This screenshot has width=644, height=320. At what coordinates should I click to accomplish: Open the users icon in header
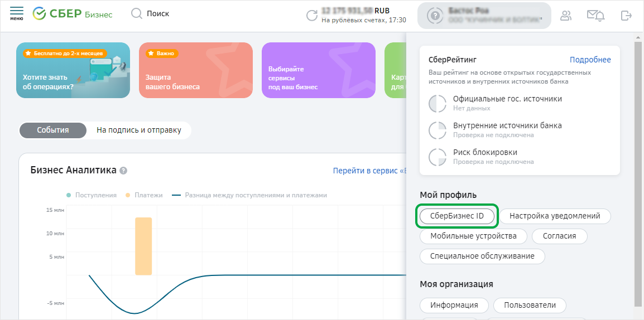(566, 16)
